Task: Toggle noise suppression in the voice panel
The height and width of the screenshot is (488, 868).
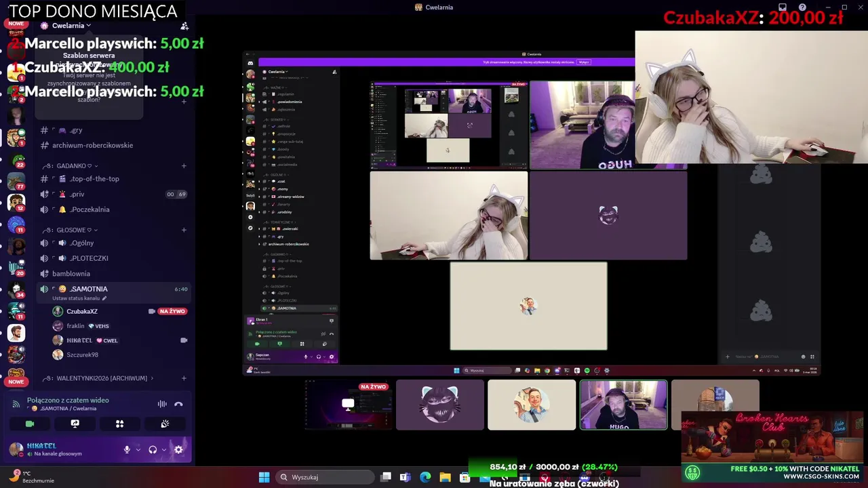Action: [162, 404]
